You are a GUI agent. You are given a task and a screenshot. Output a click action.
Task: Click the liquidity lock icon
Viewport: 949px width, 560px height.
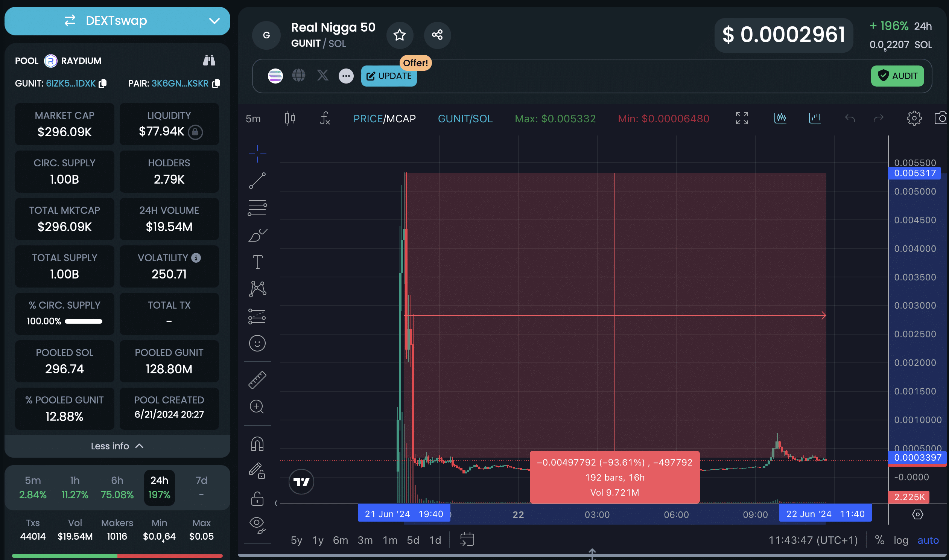click(195, 132)
